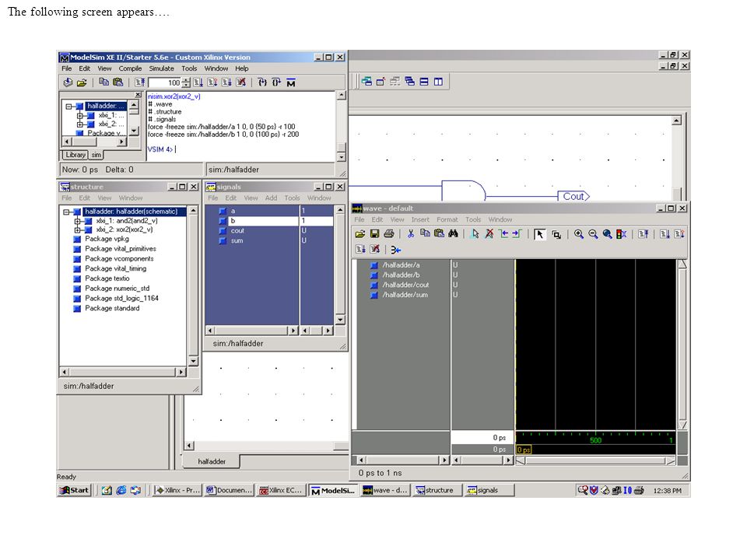The width and height of the screenshot is (747, 560).
Task: Select the halfadder schematic tab
Action: pos(212,461)
